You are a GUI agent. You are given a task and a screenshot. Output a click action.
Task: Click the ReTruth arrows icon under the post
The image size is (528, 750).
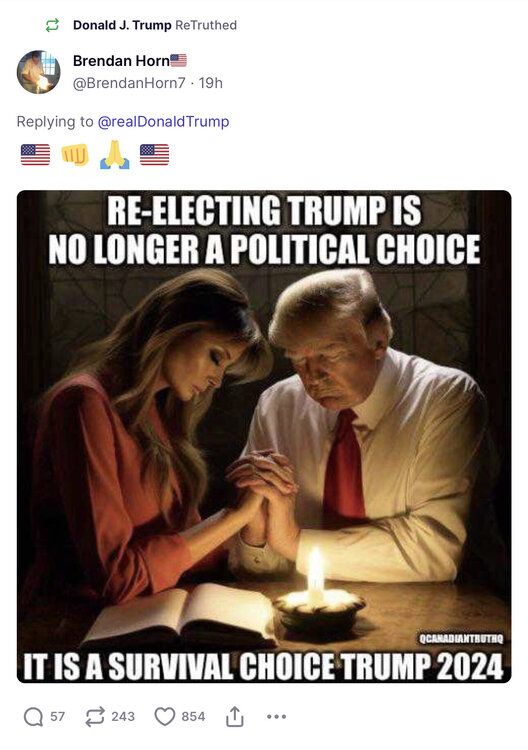tap(95, 717)
